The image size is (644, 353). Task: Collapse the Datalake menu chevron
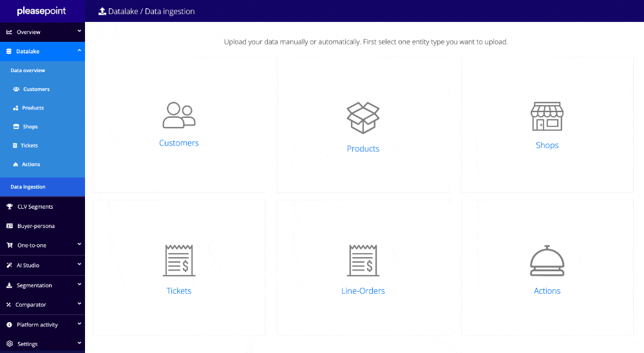click(x=79, y=50)
